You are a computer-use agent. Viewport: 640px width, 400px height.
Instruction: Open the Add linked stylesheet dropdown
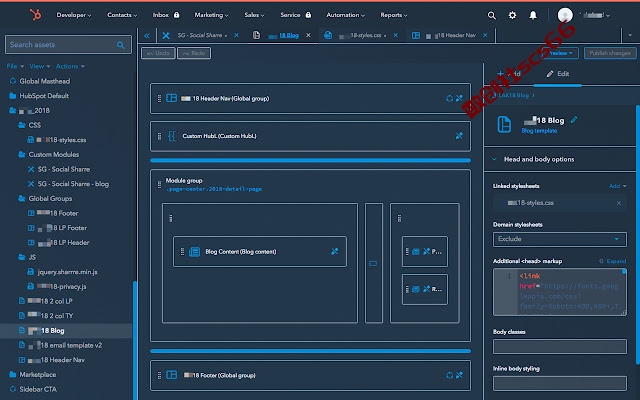617,186
